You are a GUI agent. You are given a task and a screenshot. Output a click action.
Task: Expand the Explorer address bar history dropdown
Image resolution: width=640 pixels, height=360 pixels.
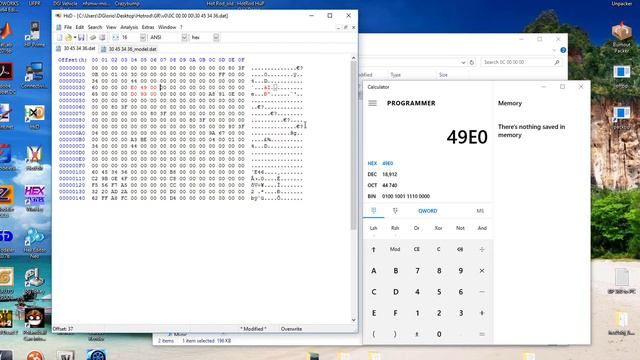[463, 62]
